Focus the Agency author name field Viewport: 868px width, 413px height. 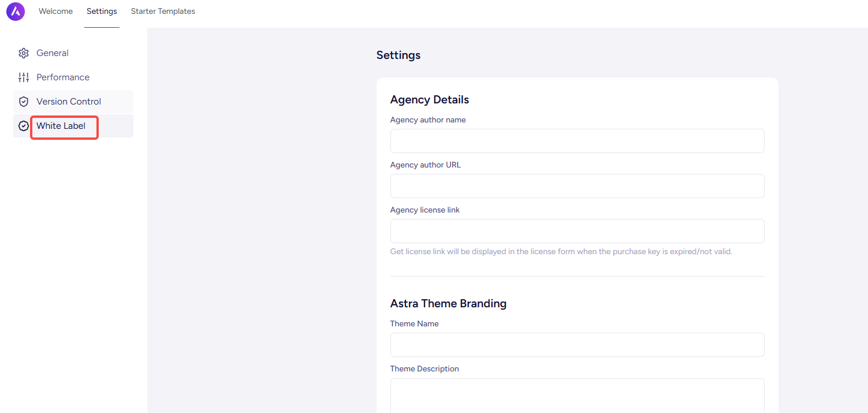(577, 141)
